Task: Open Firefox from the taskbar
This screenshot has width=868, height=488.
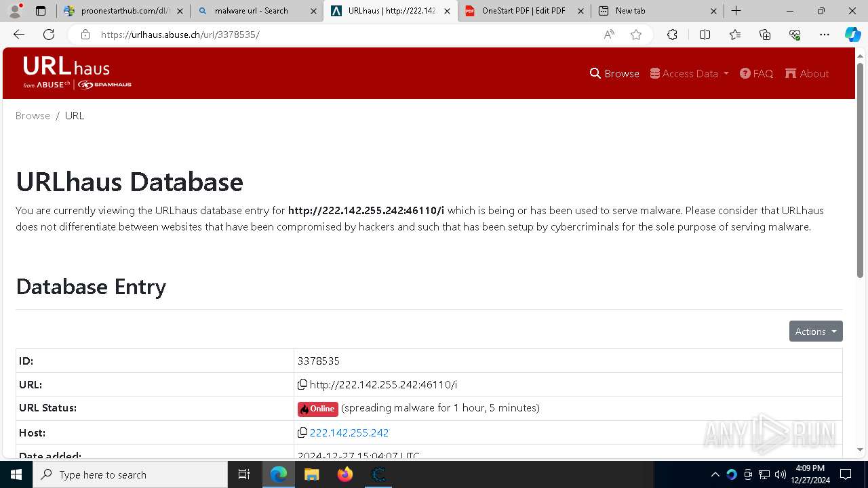Action: point(344,474)
